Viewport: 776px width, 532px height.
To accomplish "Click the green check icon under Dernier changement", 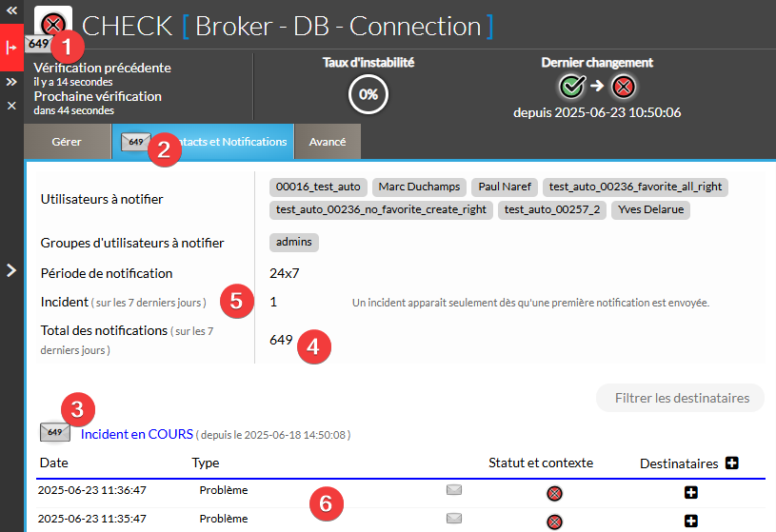I will (571, 87).
